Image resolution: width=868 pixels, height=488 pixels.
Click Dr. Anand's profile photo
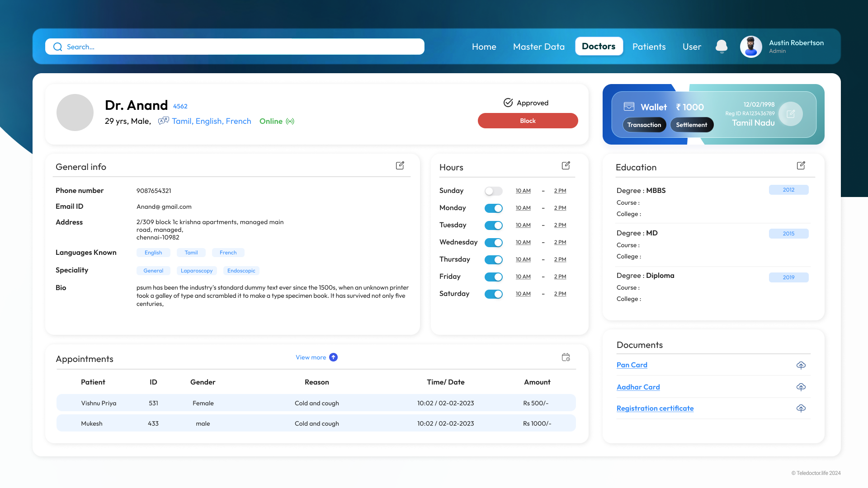pyautogui.click(x=75, y=113)
